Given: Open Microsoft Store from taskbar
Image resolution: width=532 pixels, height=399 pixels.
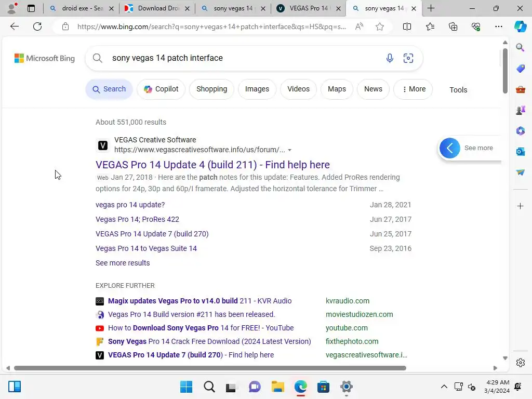Looking at the screenshot, I should point(323,387).
